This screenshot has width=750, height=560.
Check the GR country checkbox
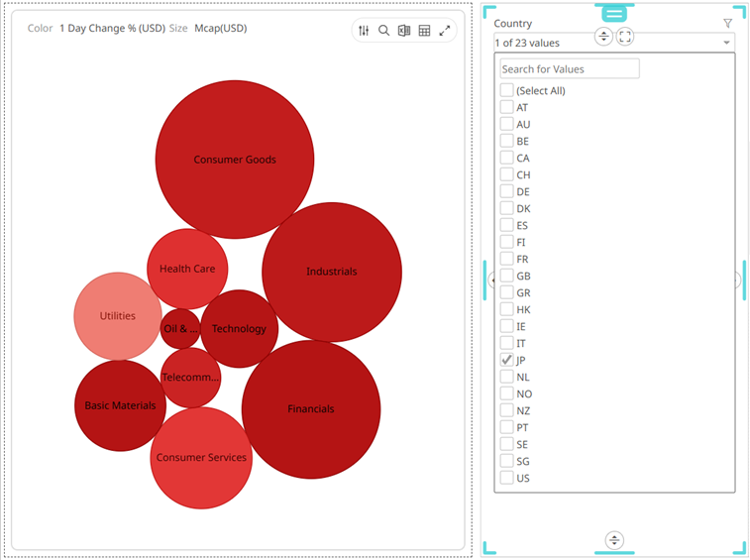tap(506, 292)
